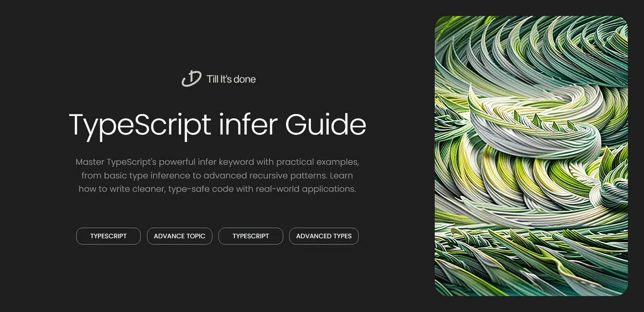Open the ADVANCE TOPIC tag
This screenshot has width=644, height=312.
pos(179,236)
